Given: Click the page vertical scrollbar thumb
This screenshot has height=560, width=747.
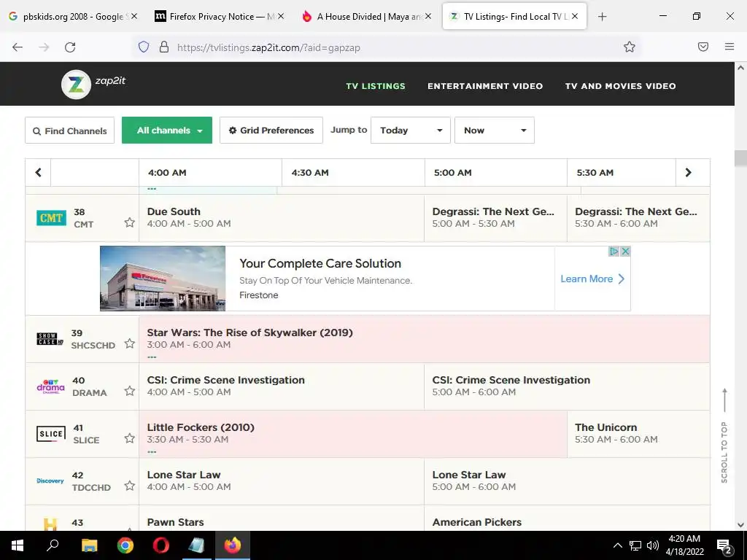Looking at the screenshot, I should [740, 158].
